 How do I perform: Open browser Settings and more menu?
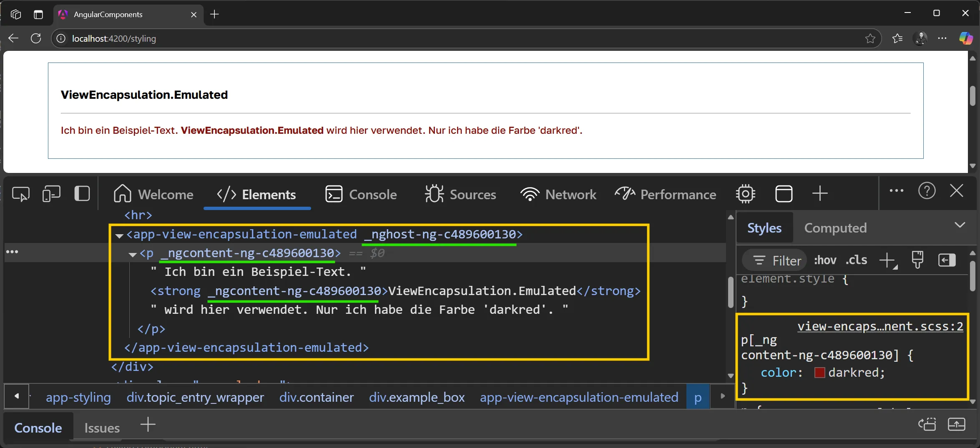(x=942, y=38)
